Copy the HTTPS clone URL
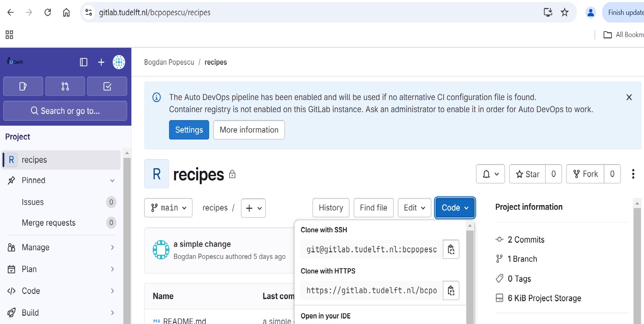This screenshot has height=324, width=644. coord(451,290)
